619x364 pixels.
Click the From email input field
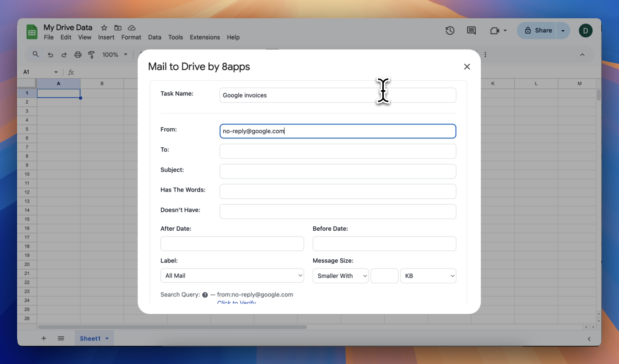tap(338, 131)
